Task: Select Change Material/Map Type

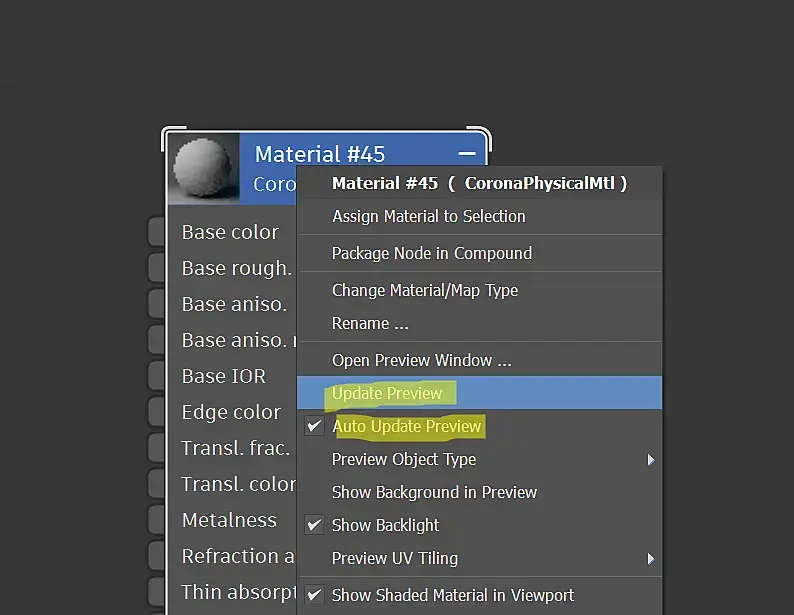Action: point(424,290)
